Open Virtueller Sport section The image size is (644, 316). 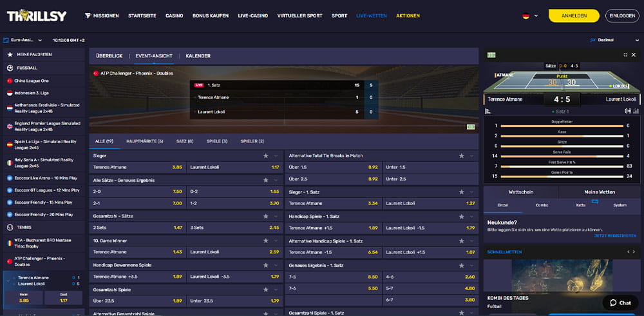pyautogui.click(x=300, y=15)
